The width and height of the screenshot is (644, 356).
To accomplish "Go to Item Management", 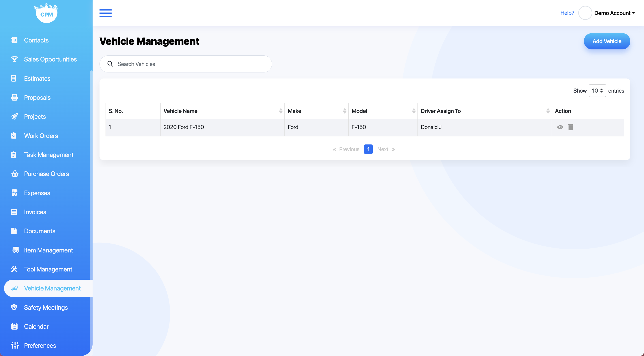I will click(x=48, y=250).
